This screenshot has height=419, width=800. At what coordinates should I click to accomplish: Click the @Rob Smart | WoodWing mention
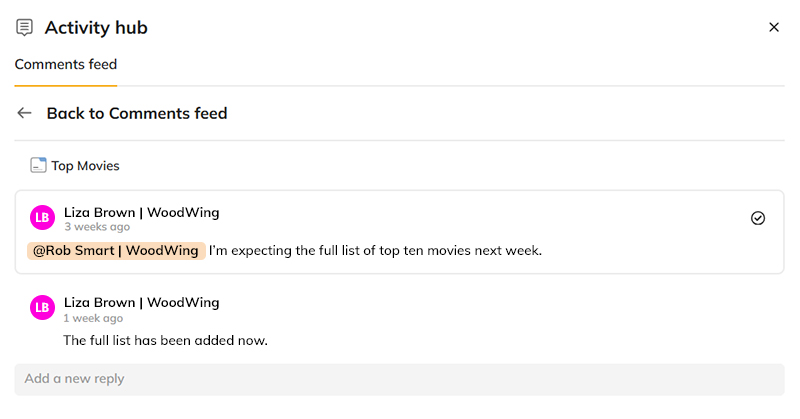[116, 251]
